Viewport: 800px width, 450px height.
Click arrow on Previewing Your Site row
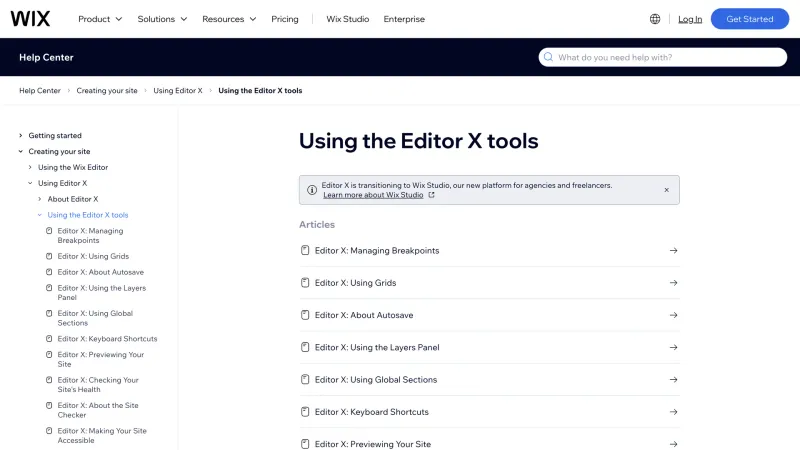click(673, 444)
